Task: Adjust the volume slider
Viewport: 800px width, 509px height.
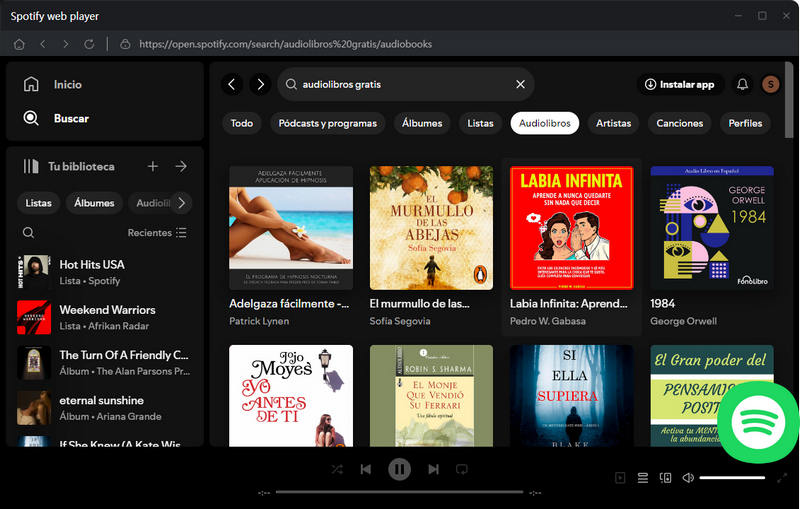Action: click(x=732, y=478)
